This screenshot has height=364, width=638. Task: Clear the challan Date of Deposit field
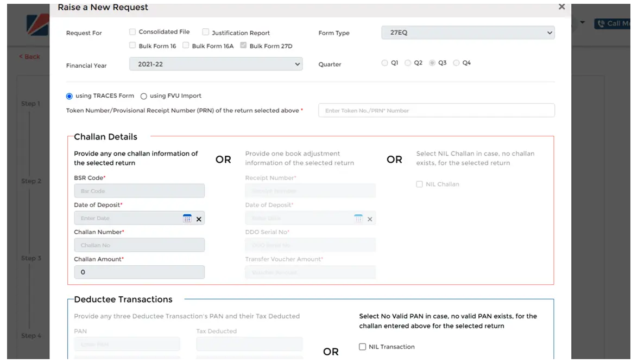tap(199, 219)
